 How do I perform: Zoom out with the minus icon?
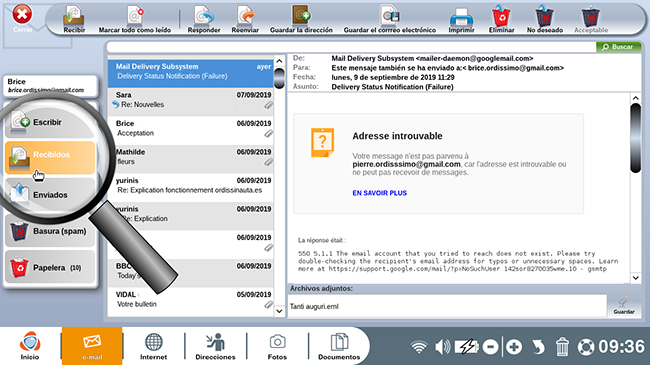coord(490,347)
